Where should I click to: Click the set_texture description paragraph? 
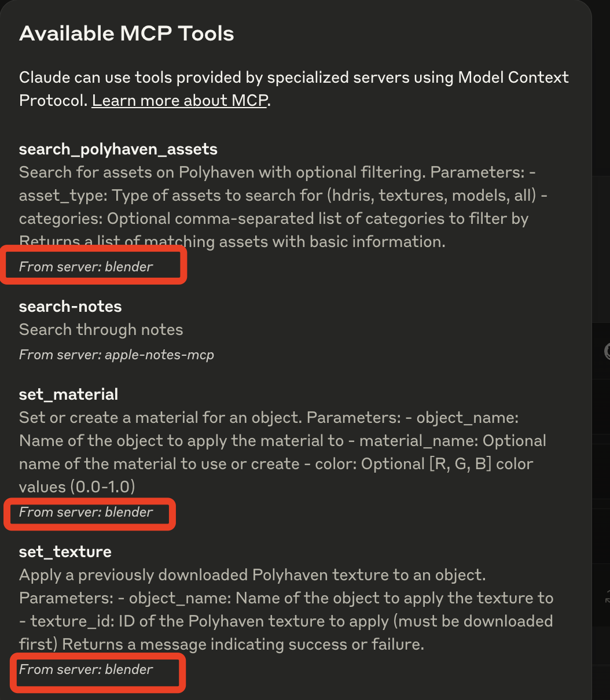pyautogui.click(x=278, y=598)
